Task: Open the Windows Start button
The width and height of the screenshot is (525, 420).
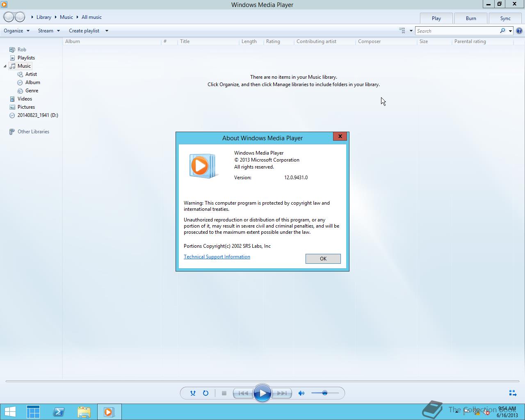Action: (10, 412)
